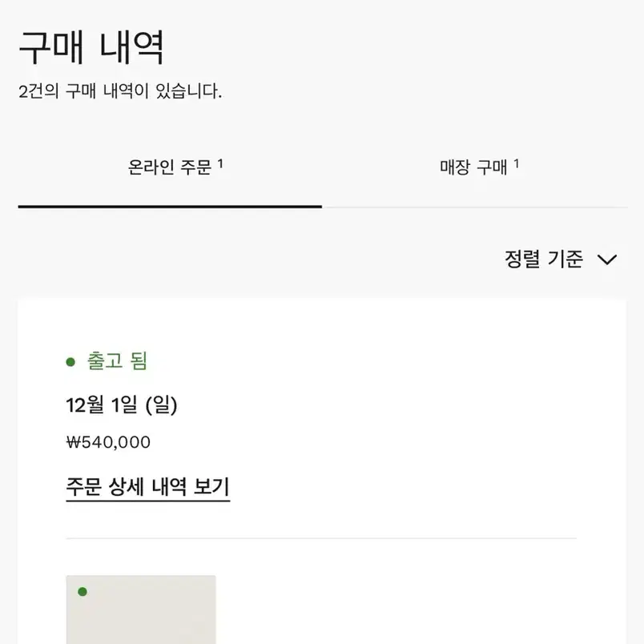
Task: Click the divider line inside the order card
Action: [321, 538]
